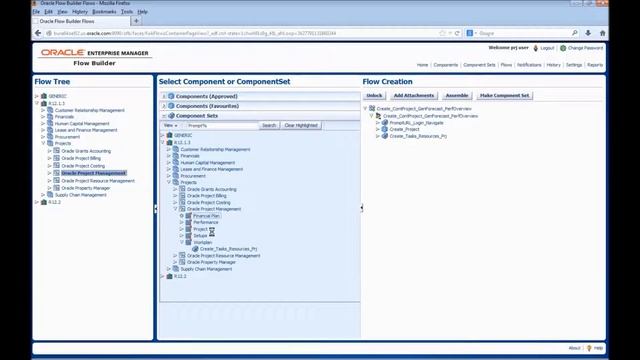
Task: Collapse the Component Sets section
Action: click(164, 116)
